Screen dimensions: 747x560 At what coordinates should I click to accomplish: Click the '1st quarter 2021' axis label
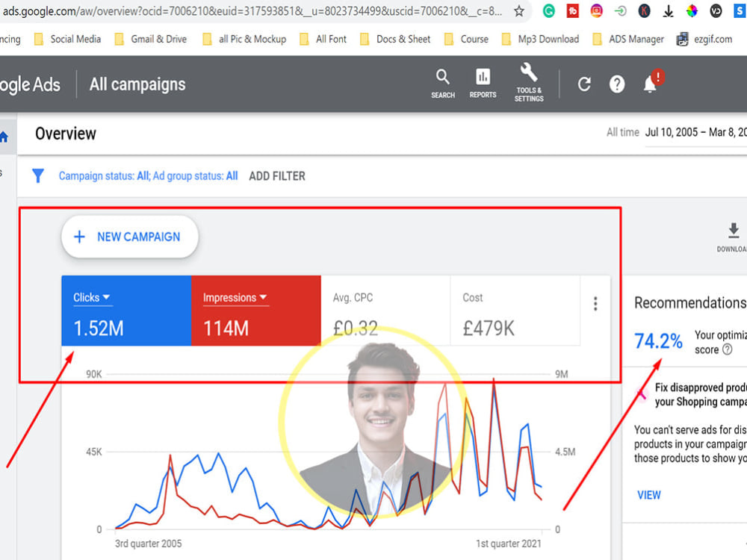coord(508,544)
